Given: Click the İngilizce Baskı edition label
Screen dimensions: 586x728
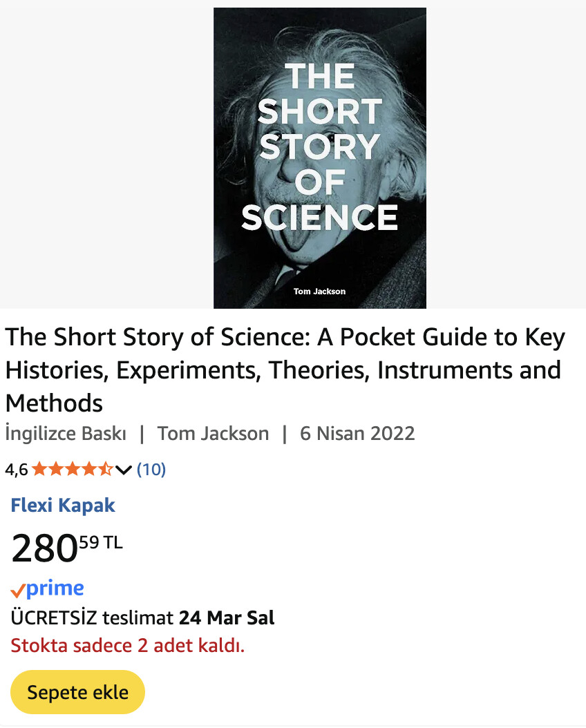Looking at the screenshot, I should [66, 434].
